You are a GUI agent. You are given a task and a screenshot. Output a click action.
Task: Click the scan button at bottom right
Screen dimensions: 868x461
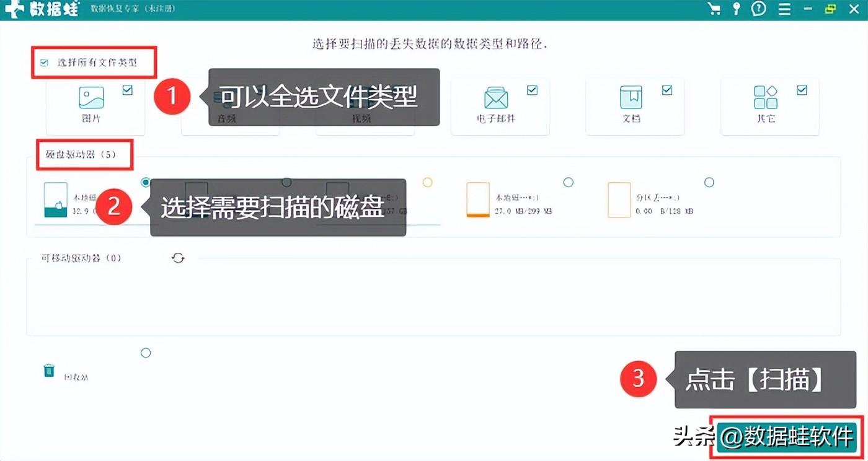click(x=786, y=437)
